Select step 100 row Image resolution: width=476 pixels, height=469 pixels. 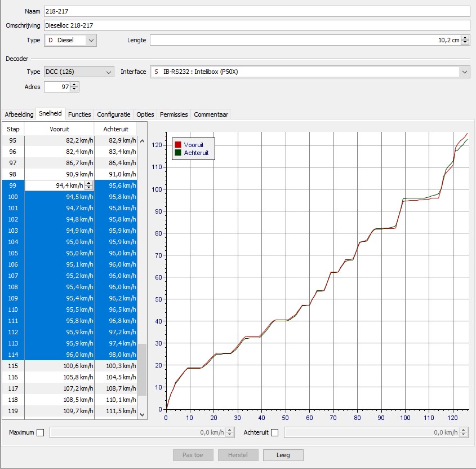tap(70, 197)
